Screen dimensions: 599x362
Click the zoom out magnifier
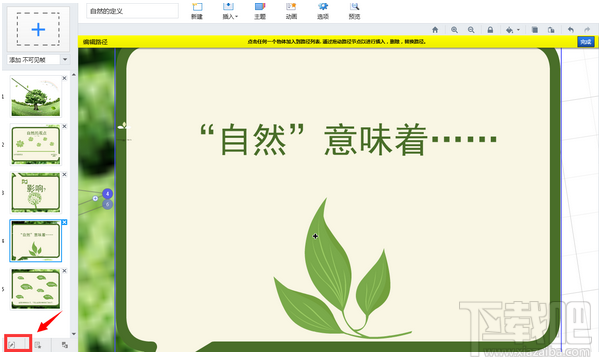(x=471, y=30)
